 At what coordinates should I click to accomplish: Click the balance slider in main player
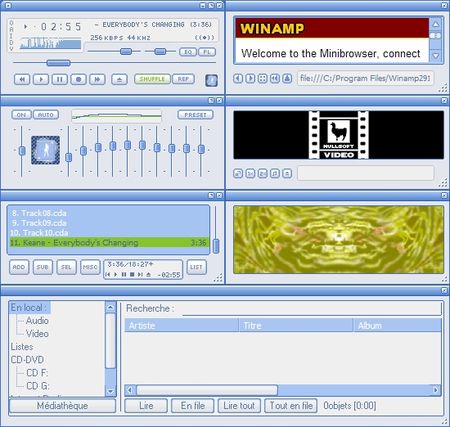point(160,51)
